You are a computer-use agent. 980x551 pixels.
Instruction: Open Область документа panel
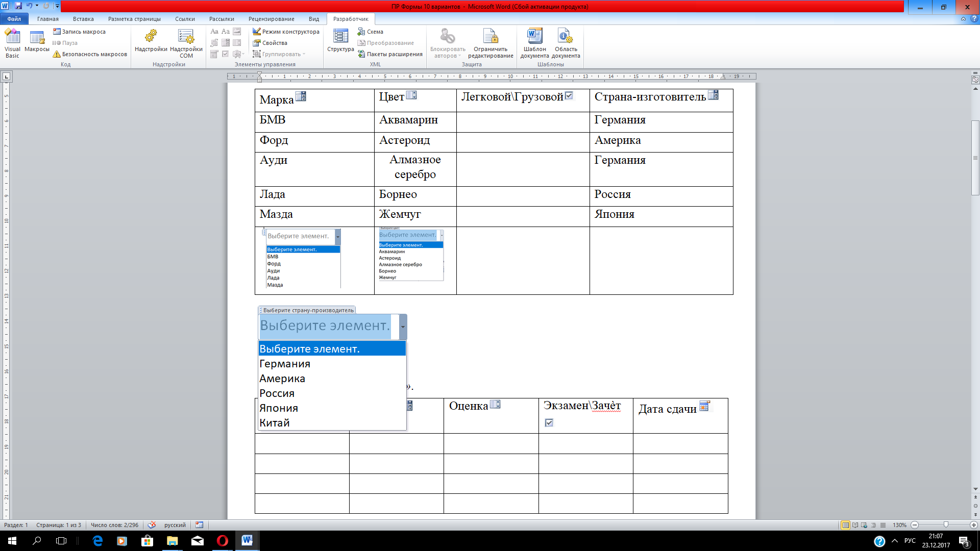566,43
